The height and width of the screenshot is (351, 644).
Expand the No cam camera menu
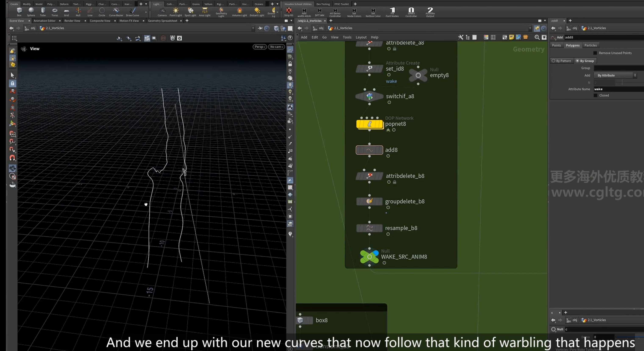277,47
